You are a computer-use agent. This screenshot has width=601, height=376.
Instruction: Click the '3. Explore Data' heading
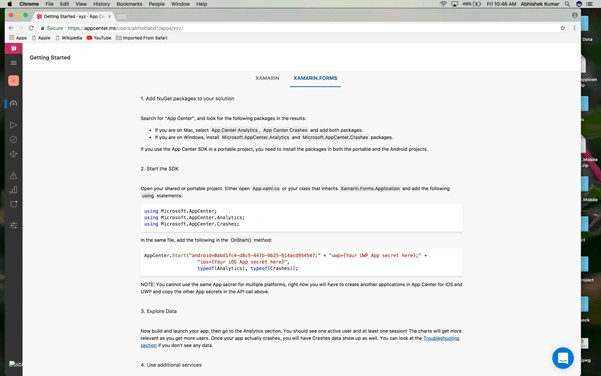[x=159, y=311]
